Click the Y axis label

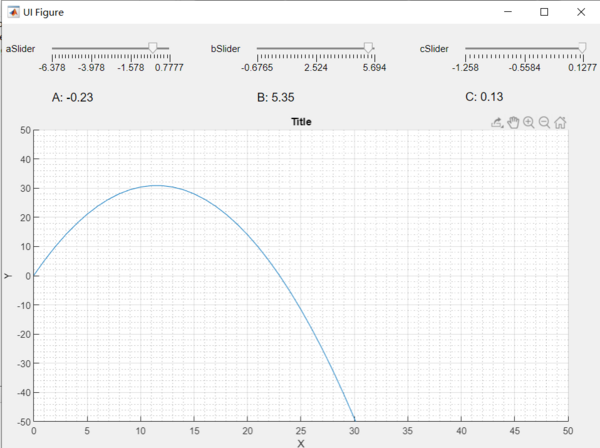click(8, 275)
